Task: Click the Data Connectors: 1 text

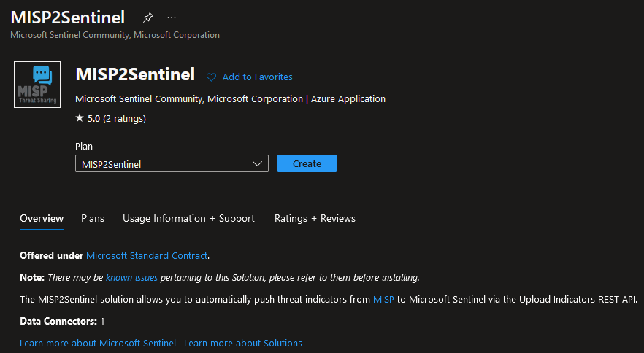Action: pyautogui.click(x=62, y=321)
